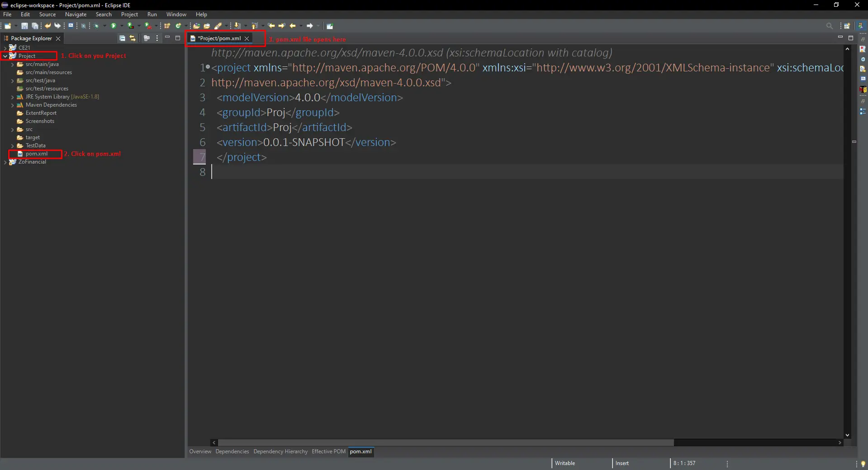Collapse the Project tree node
The height and width of the screenshot is (470, 868).
[x=5, y=56]
